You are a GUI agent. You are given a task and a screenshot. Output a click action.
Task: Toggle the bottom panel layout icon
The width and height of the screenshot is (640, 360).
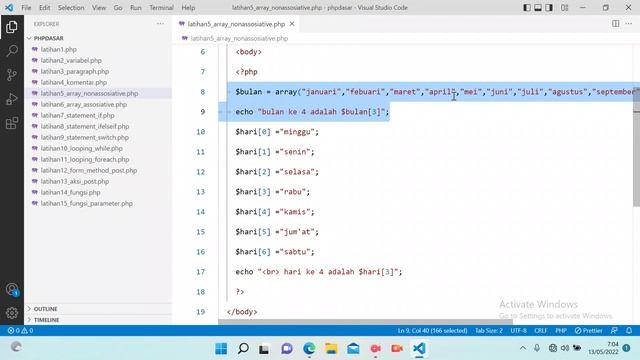(538, 7)
